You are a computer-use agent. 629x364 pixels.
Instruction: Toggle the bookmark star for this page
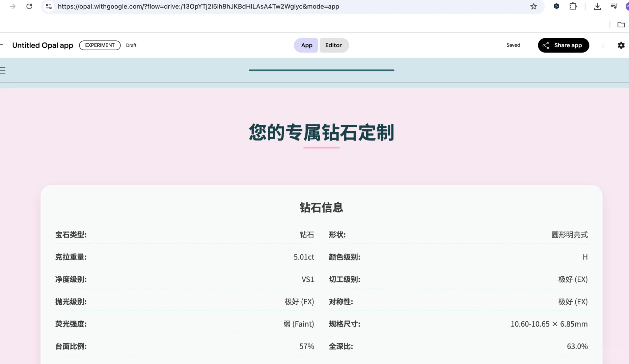coord(534,6)
